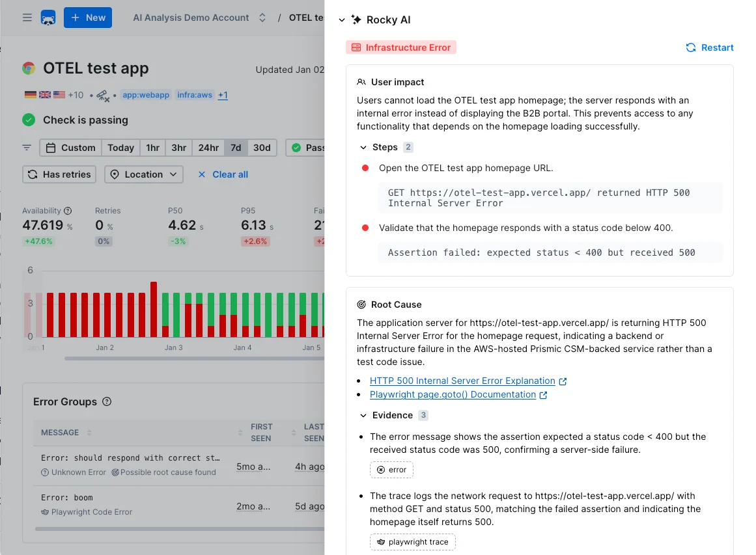Select the 24hr time range
Viewport: 756px width, 555px height.
(208, 148)
